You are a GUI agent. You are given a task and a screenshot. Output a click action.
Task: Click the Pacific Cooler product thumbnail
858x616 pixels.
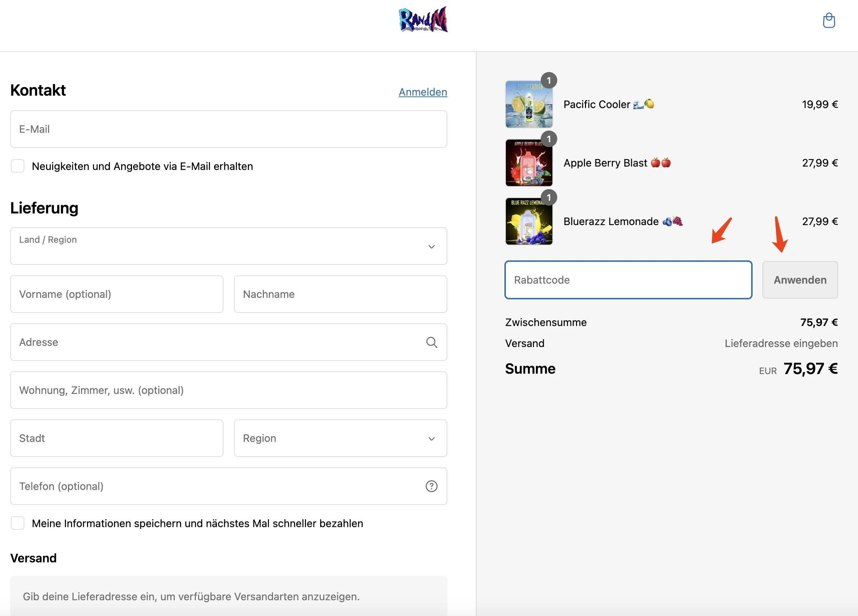[529, 104]
